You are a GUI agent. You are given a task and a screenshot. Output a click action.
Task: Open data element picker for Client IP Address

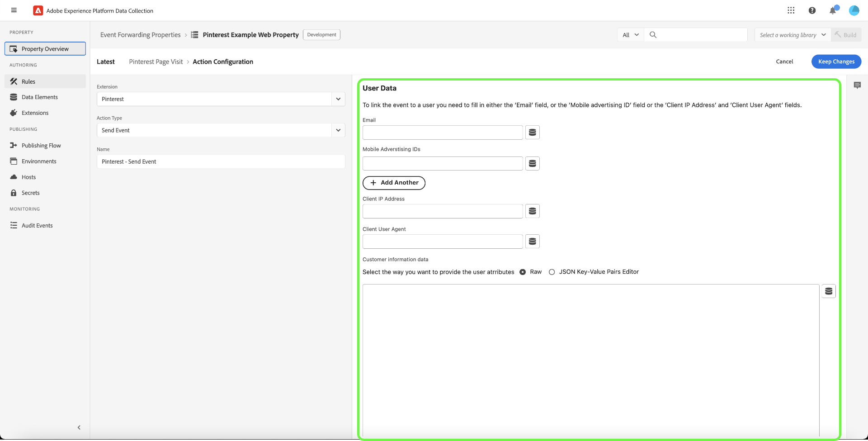point(533,211)
